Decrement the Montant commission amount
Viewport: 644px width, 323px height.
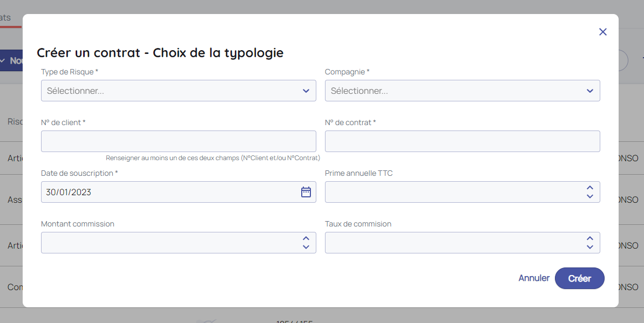pyautogui.click(x=306, y=247)
